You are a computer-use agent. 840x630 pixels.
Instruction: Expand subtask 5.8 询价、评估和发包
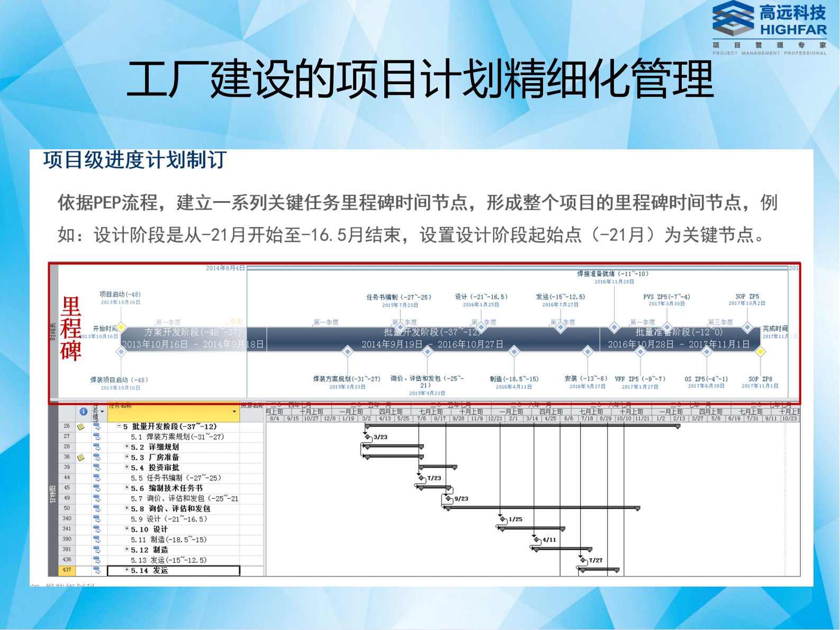[127, 508]
